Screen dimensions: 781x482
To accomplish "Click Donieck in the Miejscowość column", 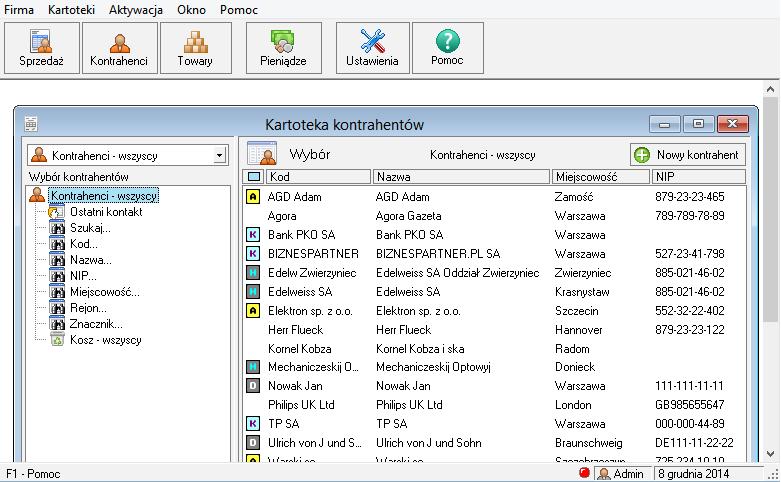I will [575, 367].
